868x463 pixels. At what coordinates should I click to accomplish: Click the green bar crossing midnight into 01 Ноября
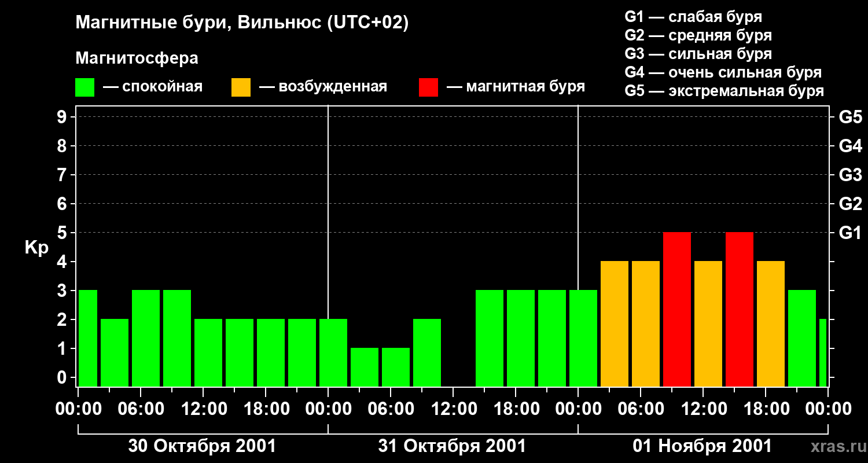(583, 338)
